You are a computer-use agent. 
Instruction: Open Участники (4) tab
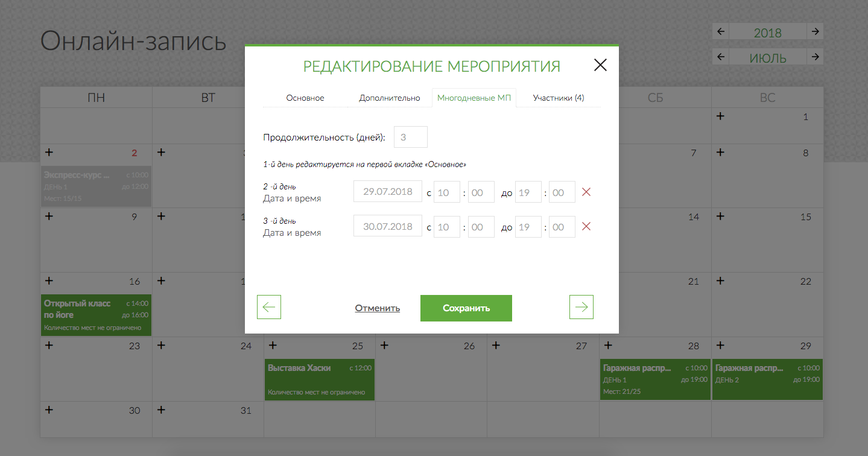[559, 98]
